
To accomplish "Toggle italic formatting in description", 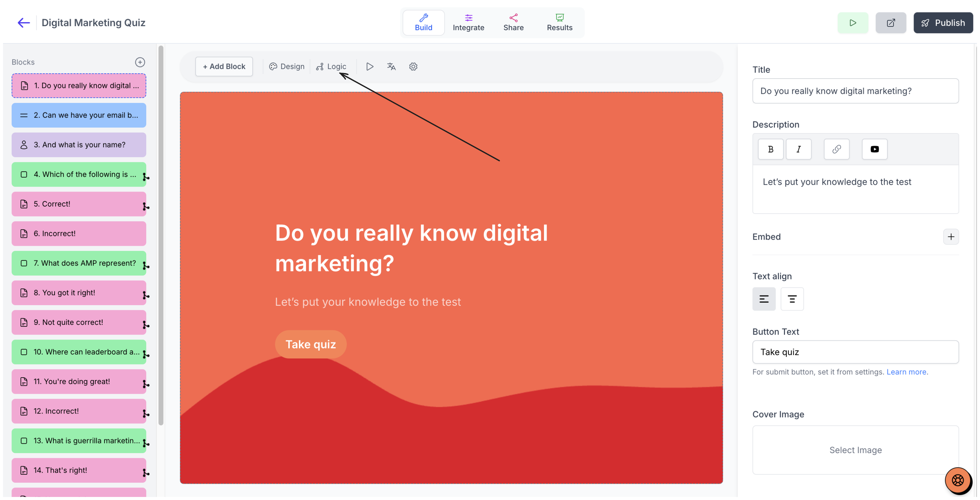I will click(798, 149).
